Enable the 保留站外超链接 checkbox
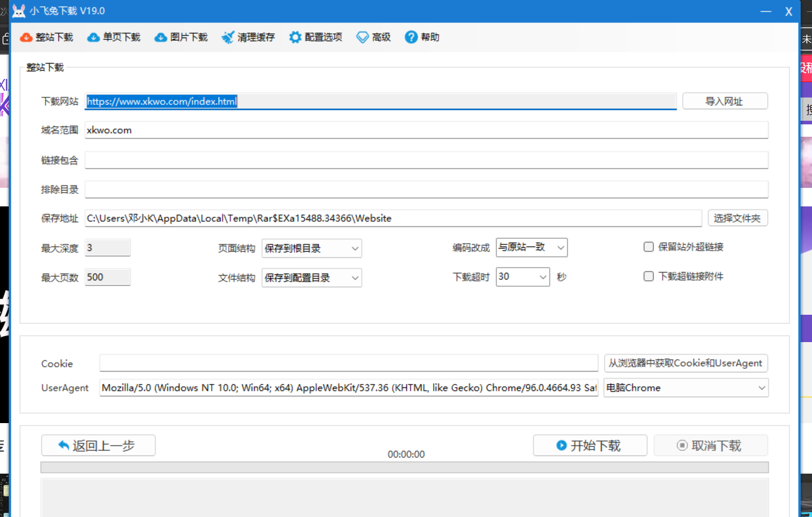Image resolution: width=812 pixels, height=517 pixels. coord(649,247)
